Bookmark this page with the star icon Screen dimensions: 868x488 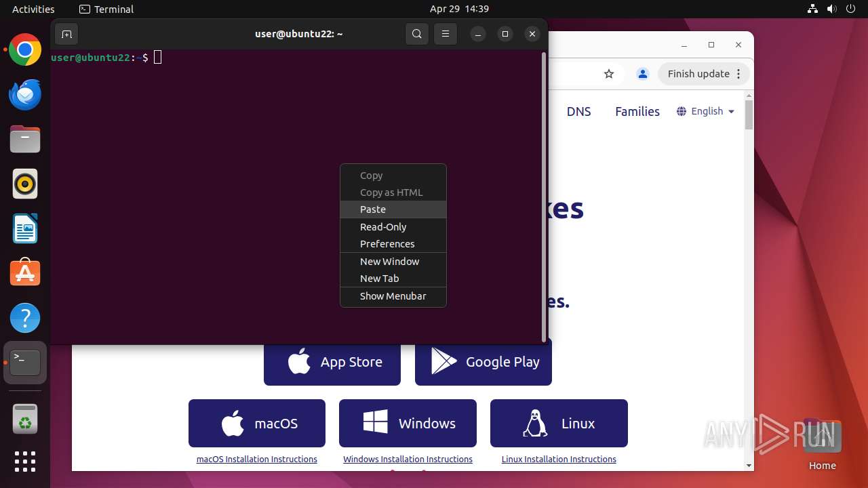609,74
